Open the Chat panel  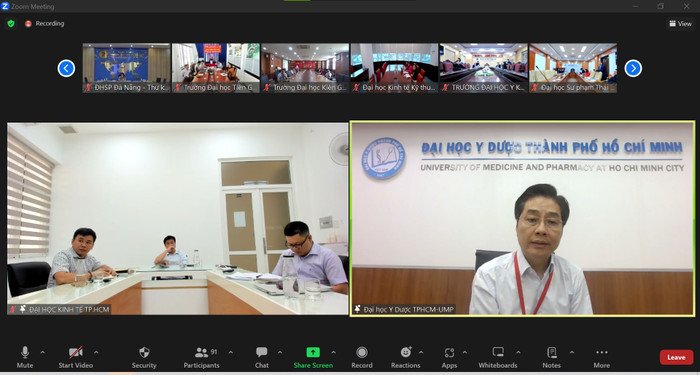pyautogui.click(x=262, y=352)
